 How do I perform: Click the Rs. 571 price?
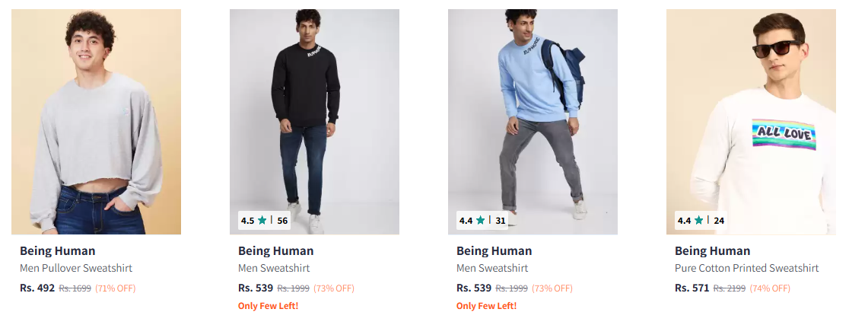coord(692,288)
